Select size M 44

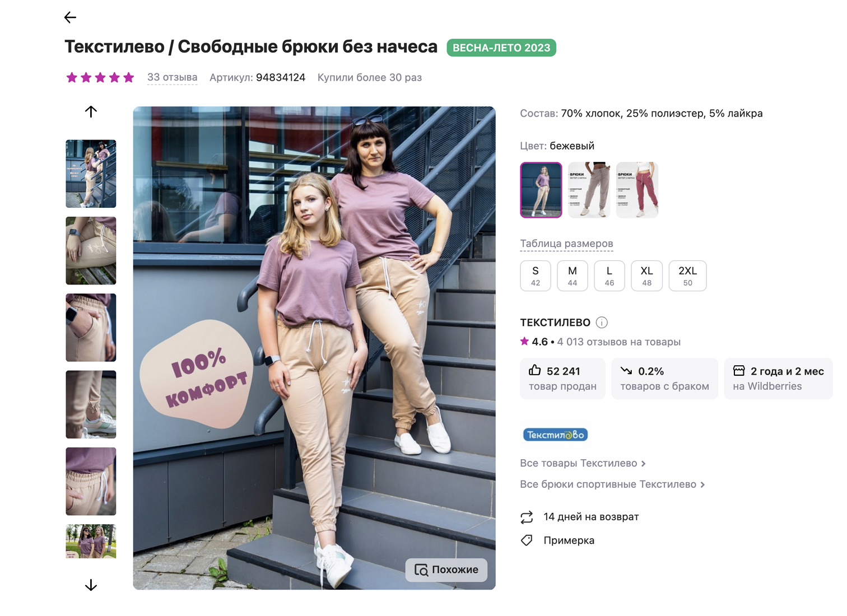(x=572, y=276)
